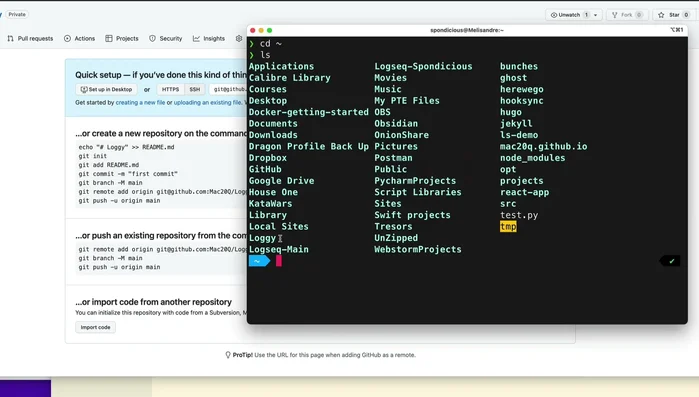Click node_modules in terminal listing
This screenshot has height=397, width=699.
[x=532, y=158]
